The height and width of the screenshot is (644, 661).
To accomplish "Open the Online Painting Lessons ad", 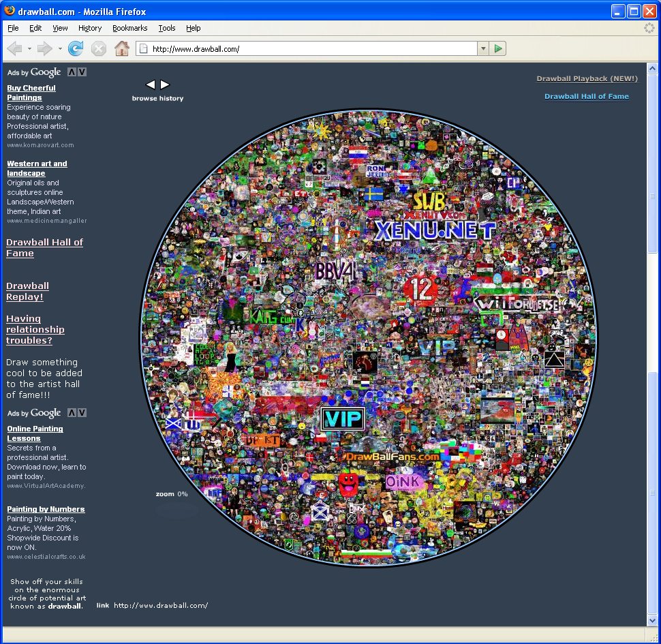I will click(35, 433).
